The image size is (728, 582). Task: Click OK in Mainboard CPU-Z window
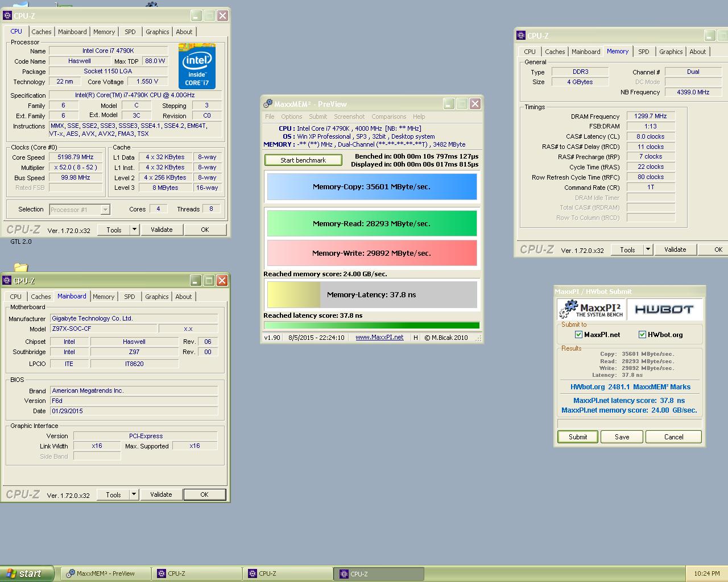[204, 494]
